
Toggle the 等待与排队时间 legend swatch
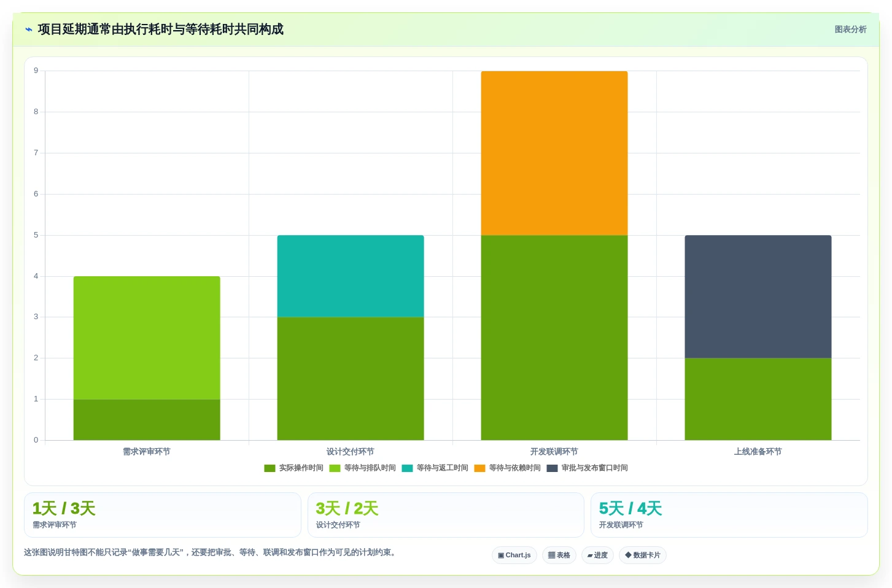click(x=335, y=468)
